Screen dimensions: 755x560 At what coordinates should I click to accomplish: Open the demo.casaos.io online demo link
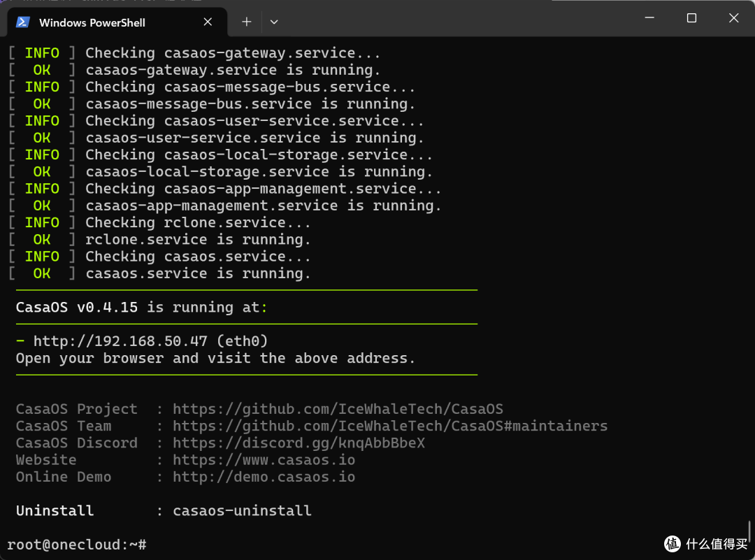click(x=264, y=477)
